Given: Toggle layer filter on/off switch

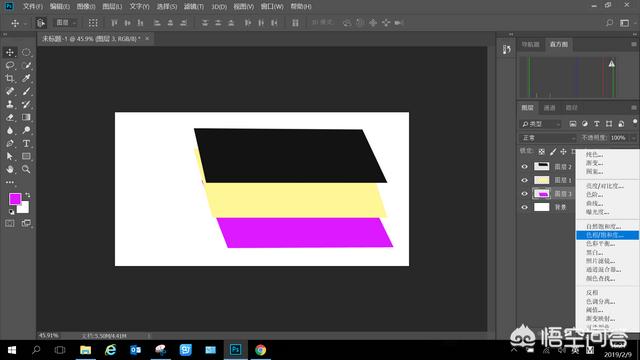Looking at the screenshot, I should (x=635, y=122).
